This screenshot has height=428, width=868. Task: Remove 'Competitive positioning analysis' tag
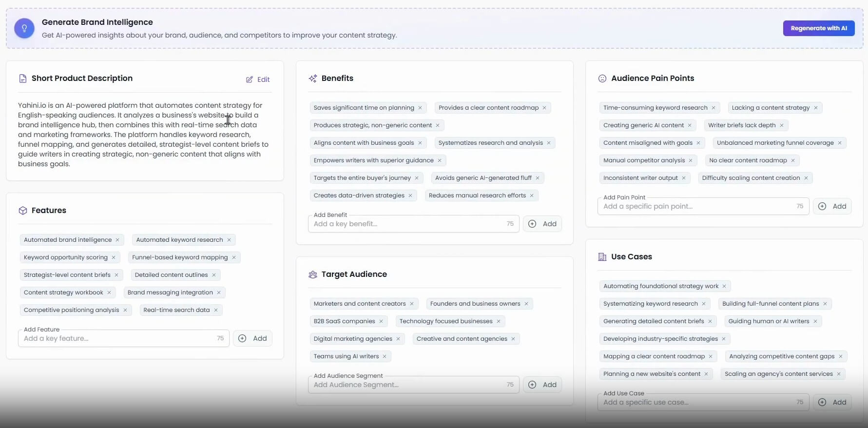[125, 310]
